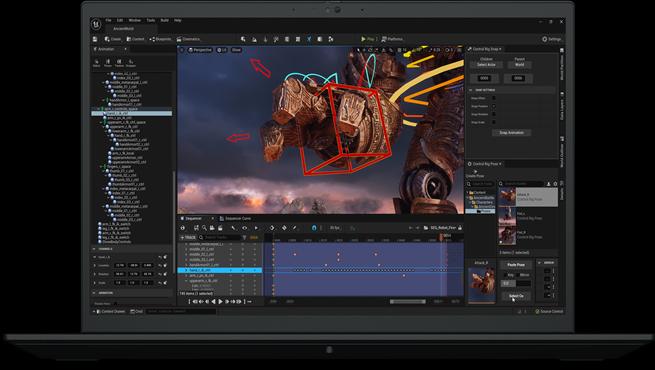Open the Source Control status button
Screen dimensions: 655x370
pos(549,311)
